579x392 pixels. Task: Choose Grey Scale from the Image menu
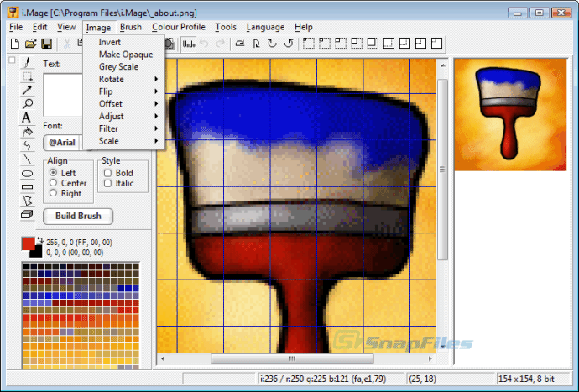(x=123, y=67)
